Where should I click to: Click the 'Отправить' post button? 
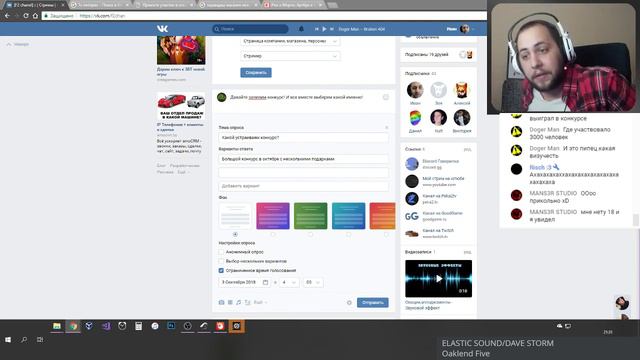pos(373,302)
